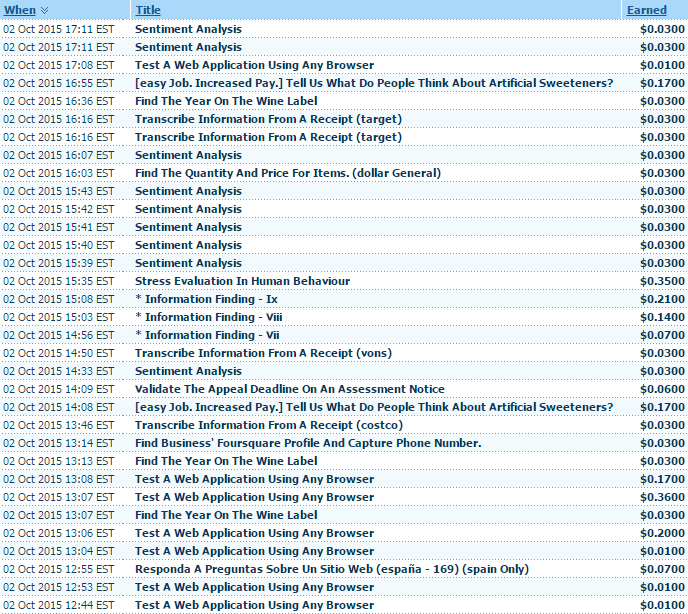Viewport: 688px width, 614px height.
Task: Open the Stress Evaluation In Human Behaviour entry
Action: pos(242,281)
